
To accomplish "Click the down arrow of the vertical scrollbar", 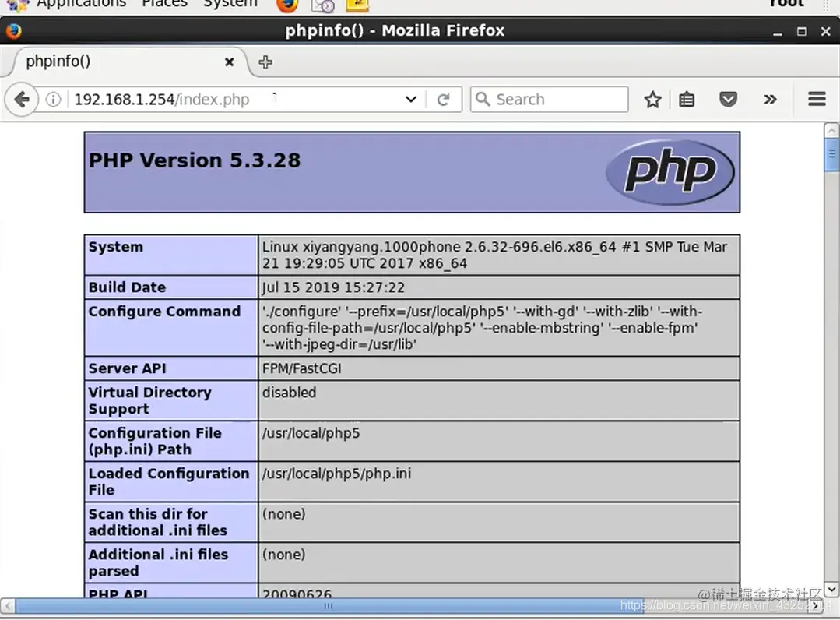I will [831, 589].
